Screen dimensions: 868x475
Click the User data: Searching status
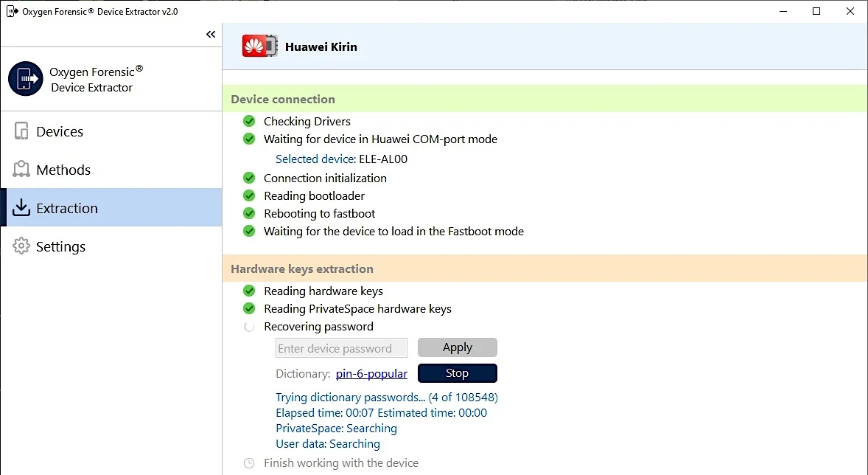[328, 444]
